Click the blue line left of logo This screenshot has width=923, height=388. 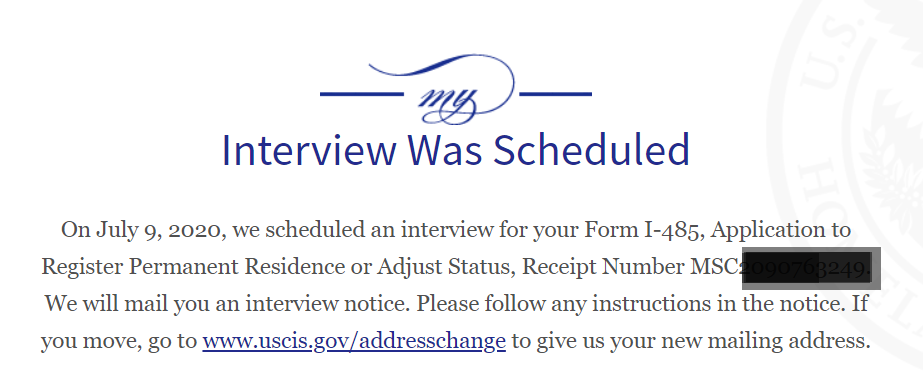coord(362,94)
